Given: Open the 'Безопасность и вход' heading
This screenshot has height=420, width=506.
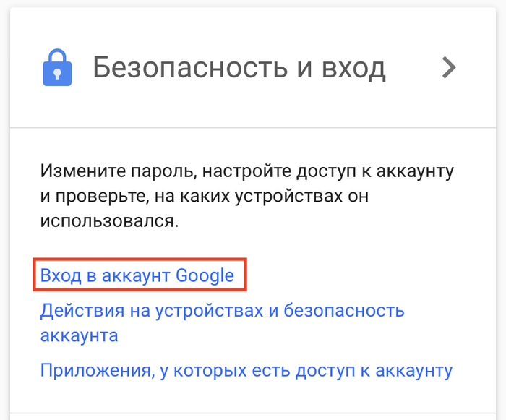Looking at the screenshot, I should point(239,69).
